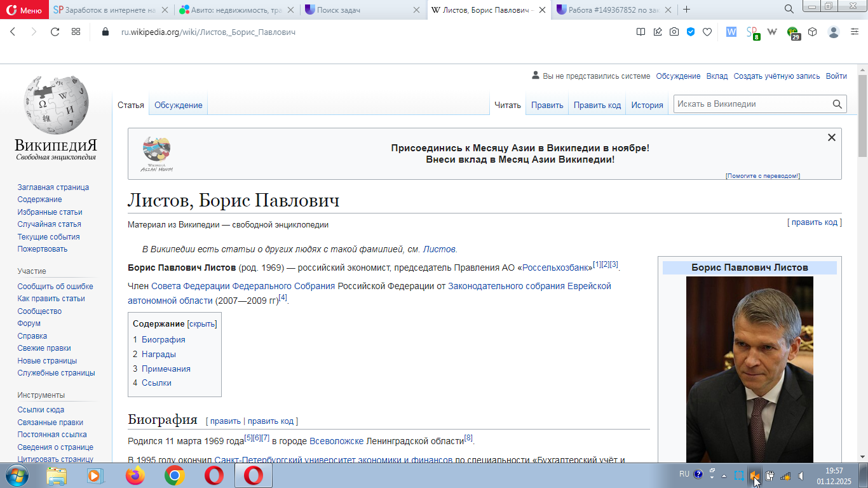
Task: Click the pinboard edit icon in address bar
Action: (658, 32)
